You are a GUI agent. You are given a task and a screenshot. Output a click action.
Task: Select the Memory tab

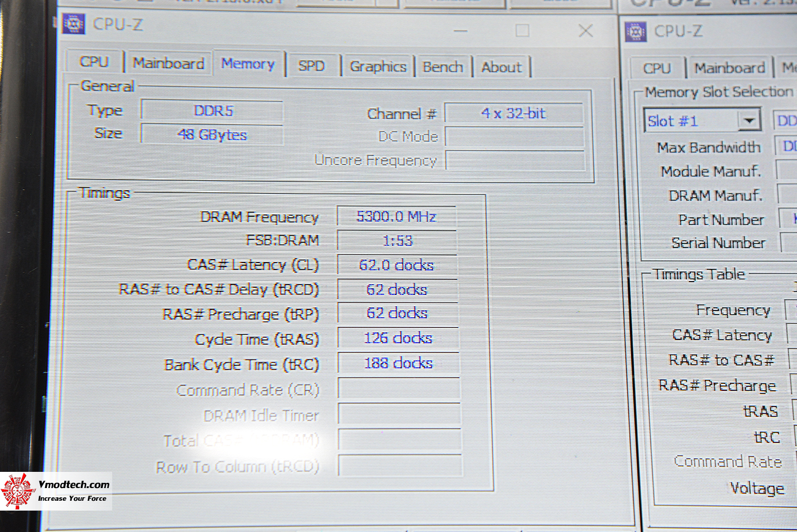[248, 64]
